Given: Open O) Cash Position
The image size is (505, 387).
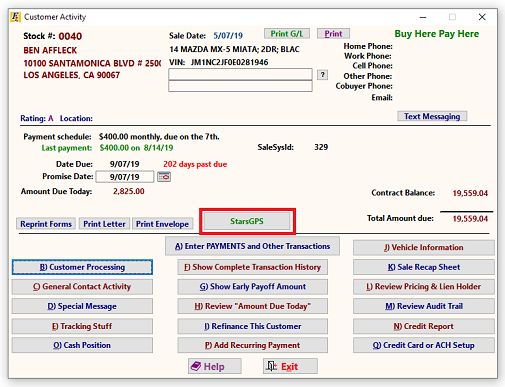Looking at the screenshot, I should 82,345.
